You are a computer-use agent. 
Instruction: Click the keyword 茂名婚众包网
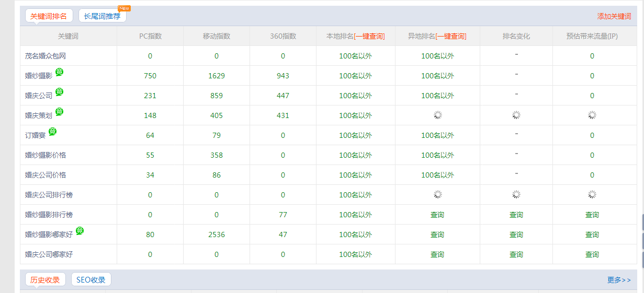click(x=46, y=56)
